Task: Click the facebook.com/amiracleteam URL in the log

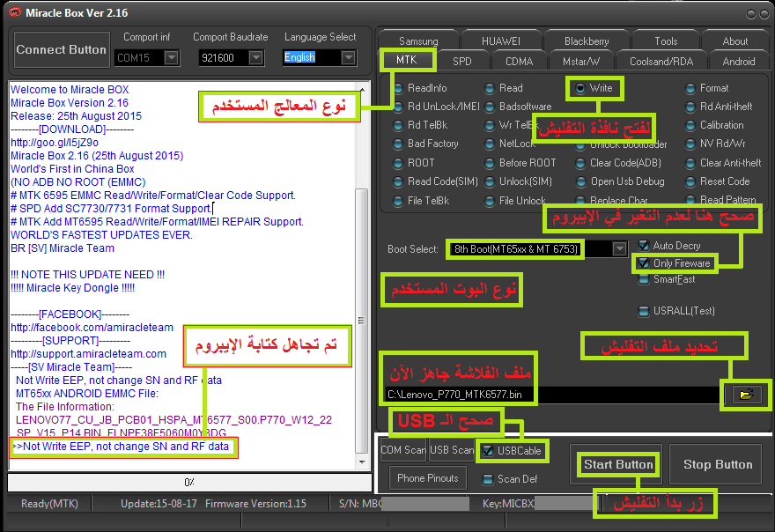Action: (92, 328)
